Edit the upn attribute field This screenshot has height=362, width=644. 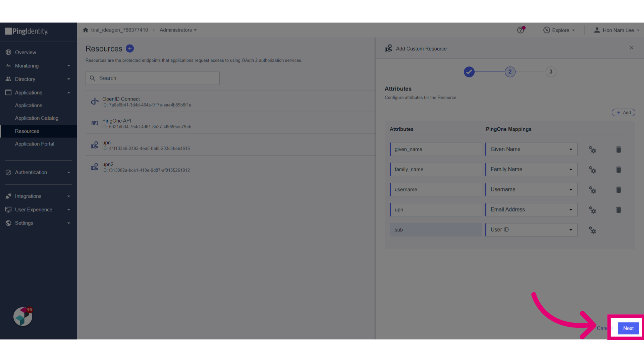tap(436, 209)
